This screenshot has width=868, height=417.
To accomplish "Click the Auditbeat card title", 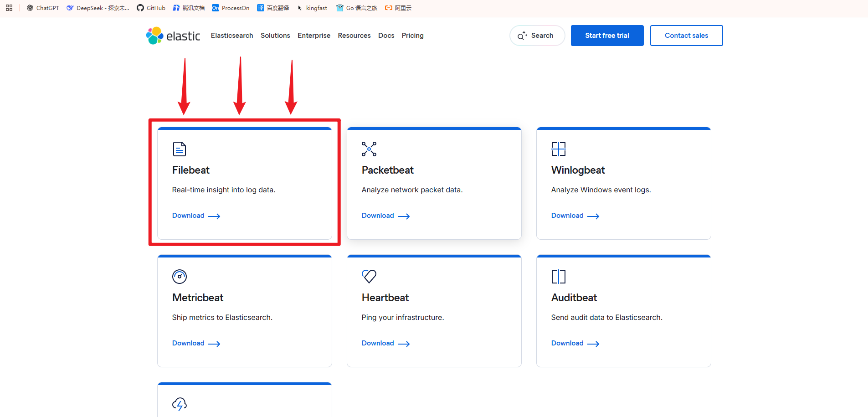I will tap(574, 298).
